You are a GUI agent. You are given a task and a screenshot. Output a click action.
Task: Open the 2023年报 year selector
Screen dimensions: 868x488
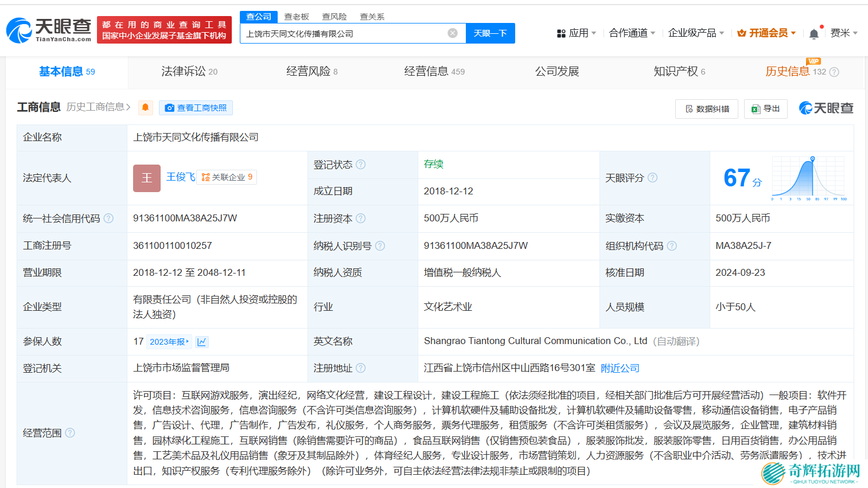(169, 342)
